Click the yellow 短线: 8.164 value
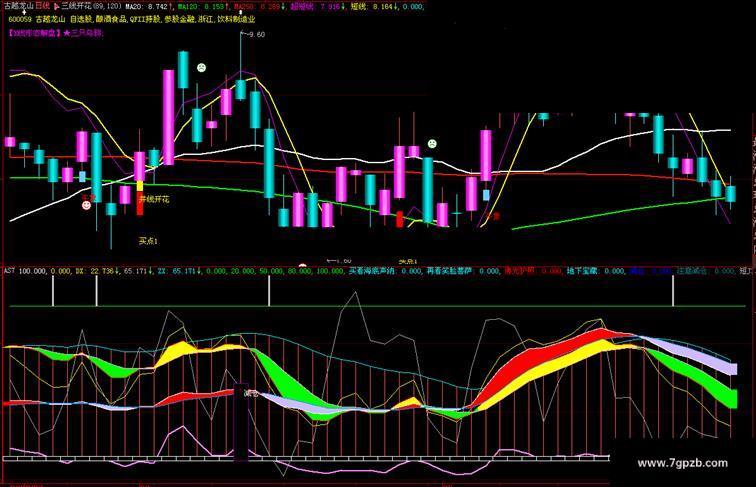 pyautogui.click(x=375, y=7)
